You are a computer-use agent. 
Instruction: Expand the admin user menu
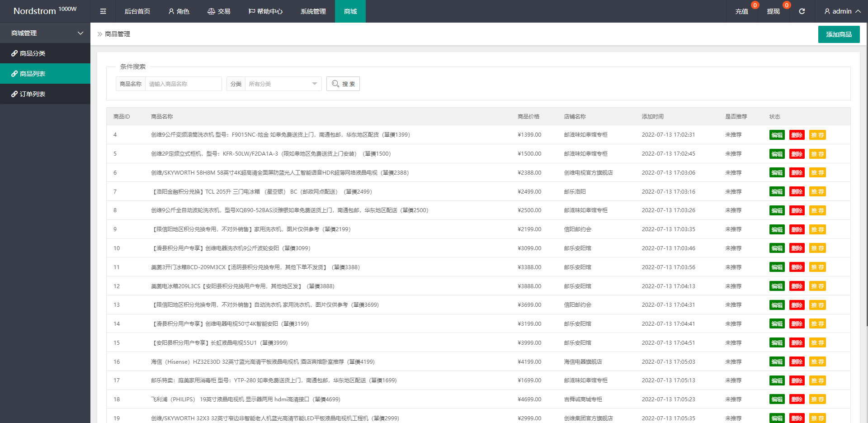click(842, 11)
